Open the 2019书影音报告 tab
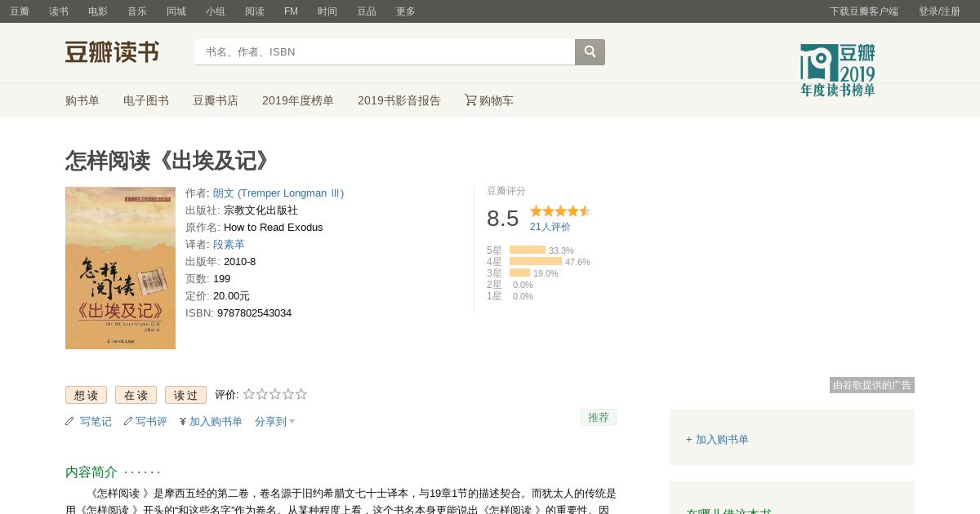 pos(399,100)
